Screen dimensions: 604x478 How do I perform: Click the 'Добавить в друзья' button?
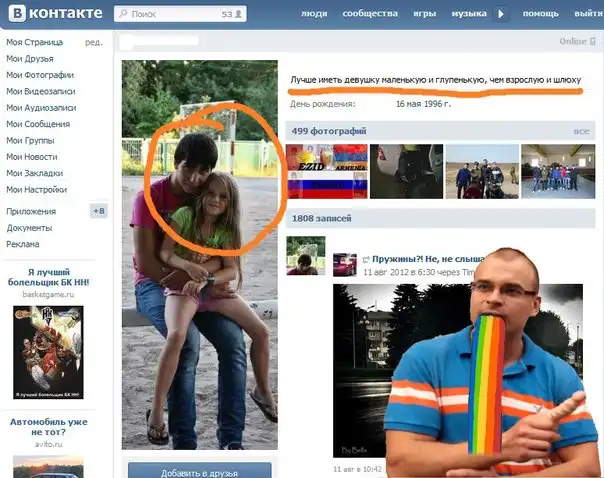(x=199, y=468)
